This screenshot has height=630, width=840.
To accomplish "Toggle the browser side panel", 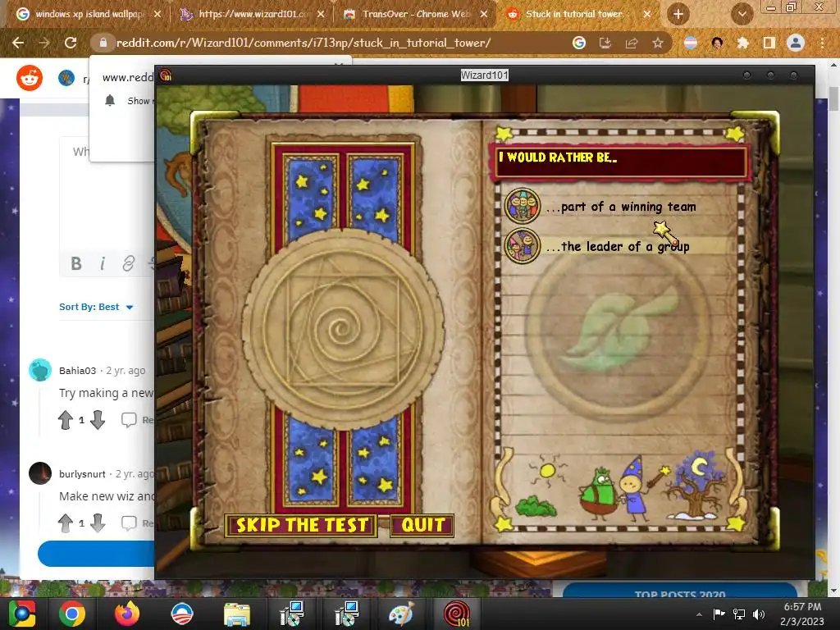I will click(x=769, y=43).
